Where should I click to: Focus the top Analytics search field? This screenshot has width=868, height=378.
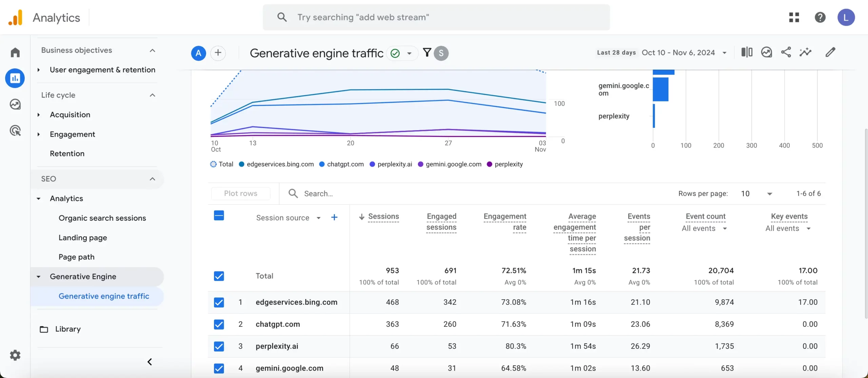[x=436, y=17]
